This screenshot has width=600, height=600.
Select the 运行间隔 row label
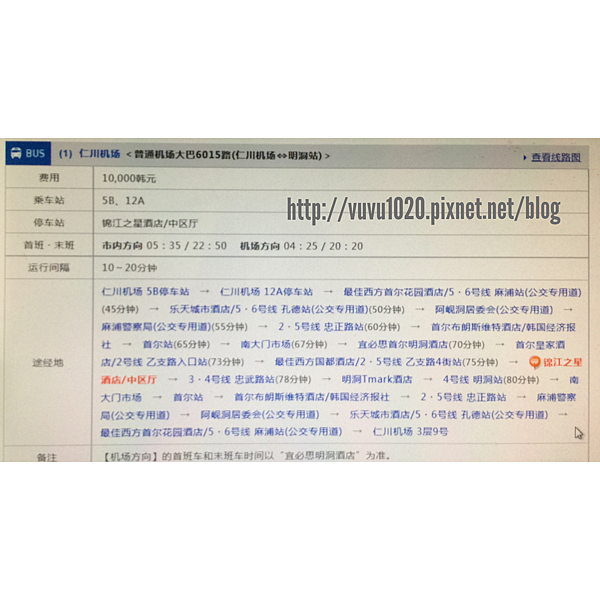pyautogui.click(x=49, y=267)
